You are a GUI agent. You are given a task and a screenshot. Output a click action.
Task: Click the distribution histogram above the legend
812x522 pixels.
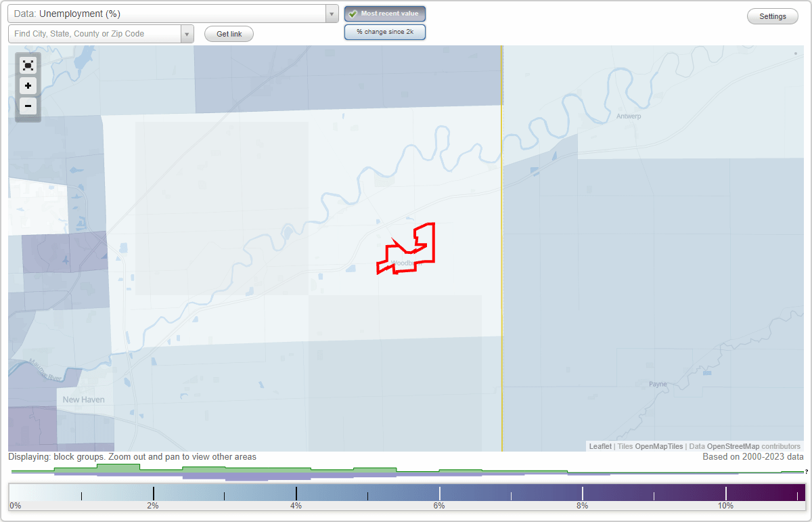pyautogui.click(x=406, y=472)
